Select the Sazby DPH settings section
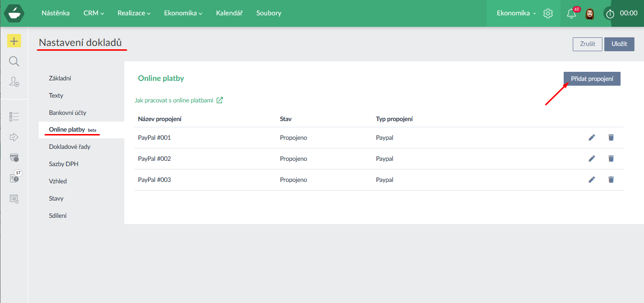 [64, 164]
